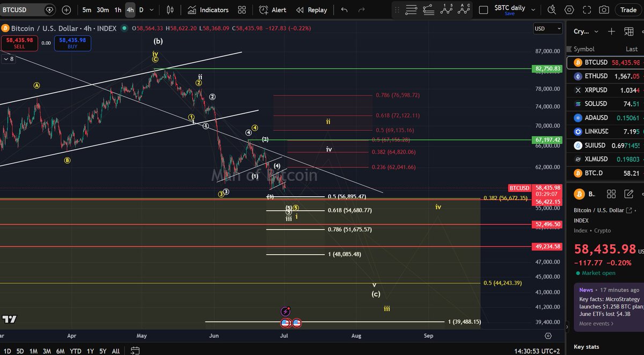
Task: Sort the watchlist by Symbol column
Action: tap(584, 49)
